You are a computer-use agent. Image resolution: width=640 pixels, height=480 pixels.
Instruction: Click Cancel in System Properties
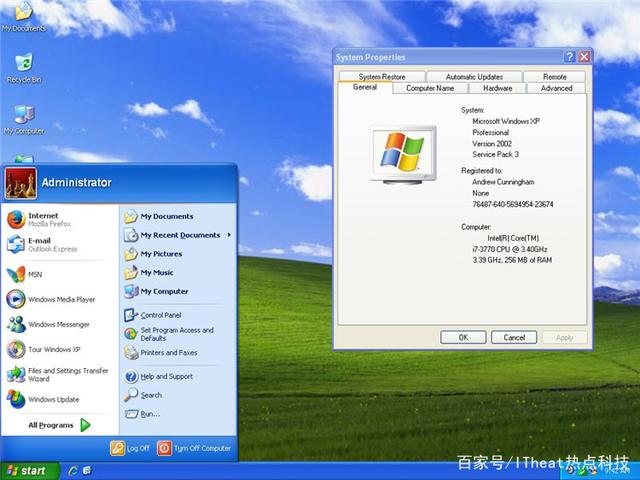pyautogui.click(x=514, y=338)
